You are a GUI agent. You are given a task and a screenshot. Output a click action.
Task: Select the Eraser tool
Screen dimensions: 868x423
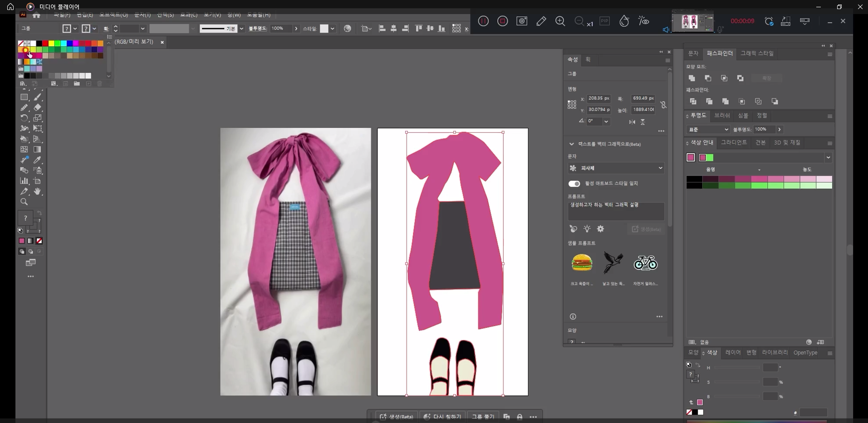38,107
